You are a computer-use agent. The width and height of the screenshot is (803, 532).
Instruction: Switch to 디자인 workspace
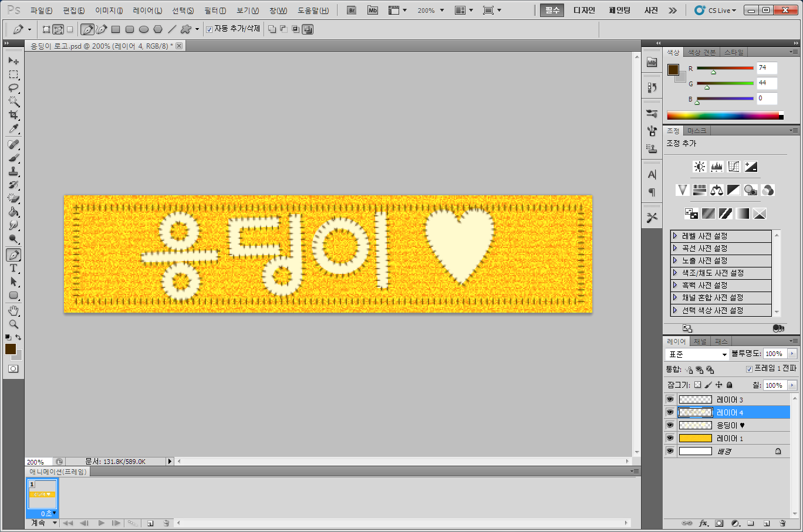click(x=584, y=11)
